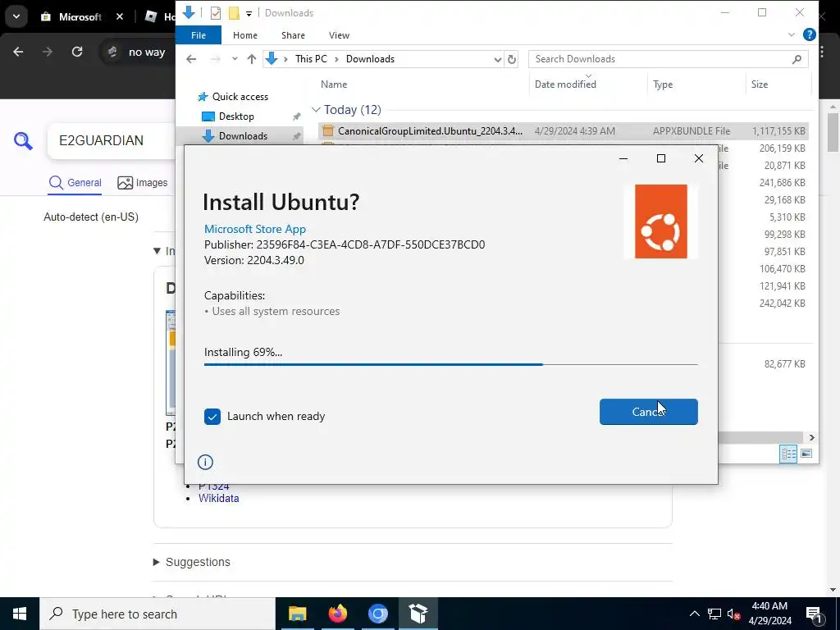This screenshot has width=840, height=630.
Task: Expand address bar history dropdown
Action: coord(497,59)
